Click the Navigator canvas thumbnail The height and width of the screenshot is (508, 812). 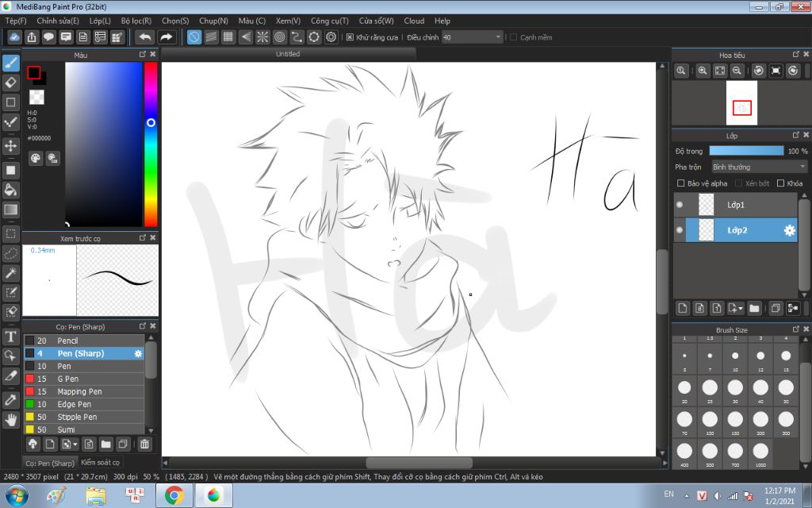[741, 102]
